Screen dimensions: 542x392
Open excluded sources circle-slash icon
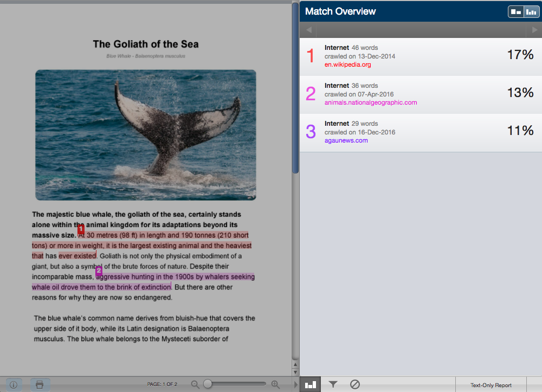(355, 384)
